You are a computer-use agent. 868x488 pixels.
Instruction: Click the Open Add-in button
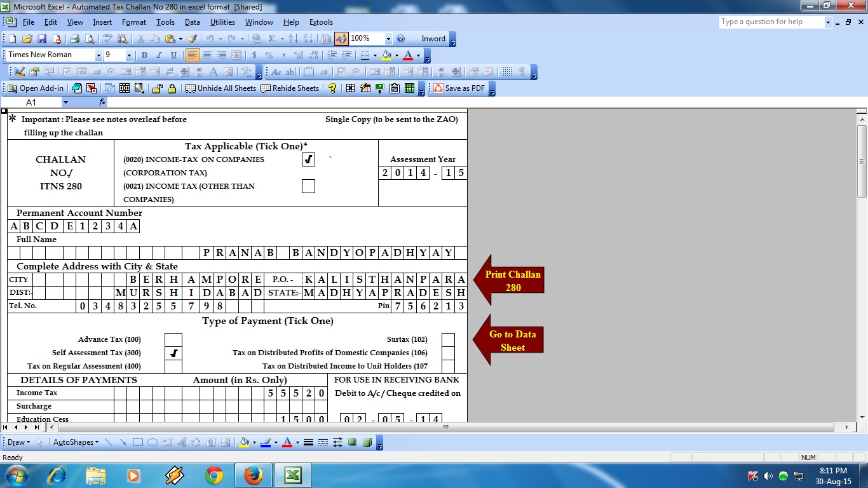point(36,88)
